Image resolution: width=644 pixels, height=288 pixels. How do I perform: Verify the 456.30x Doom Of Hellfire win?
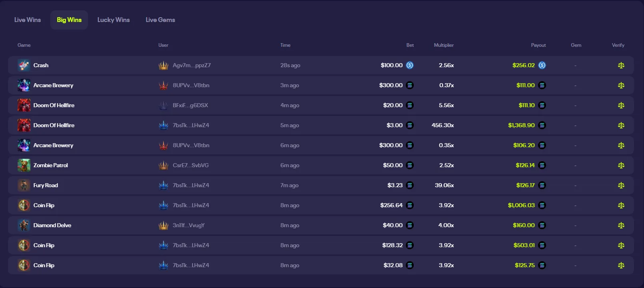[621, 125]
